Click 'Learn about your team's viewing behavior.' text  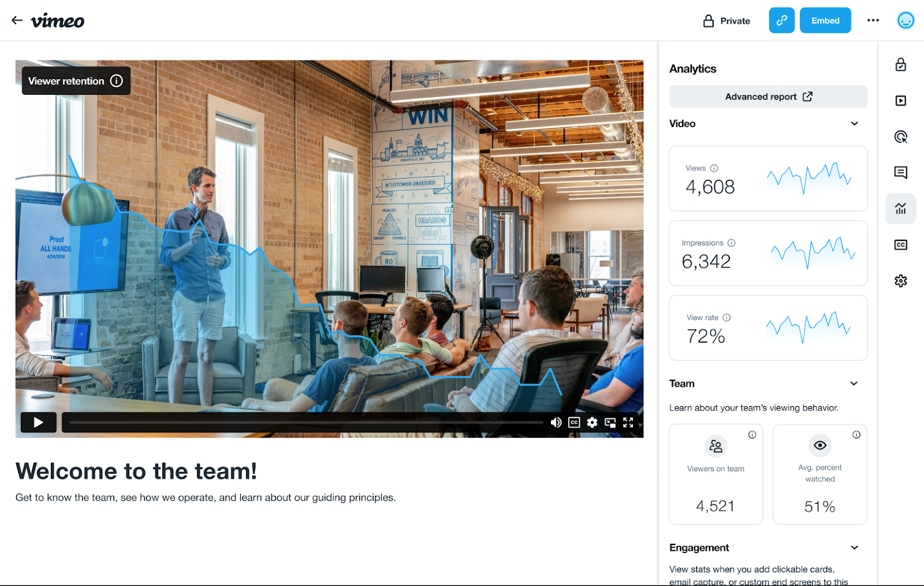click(x=754, y=408)
